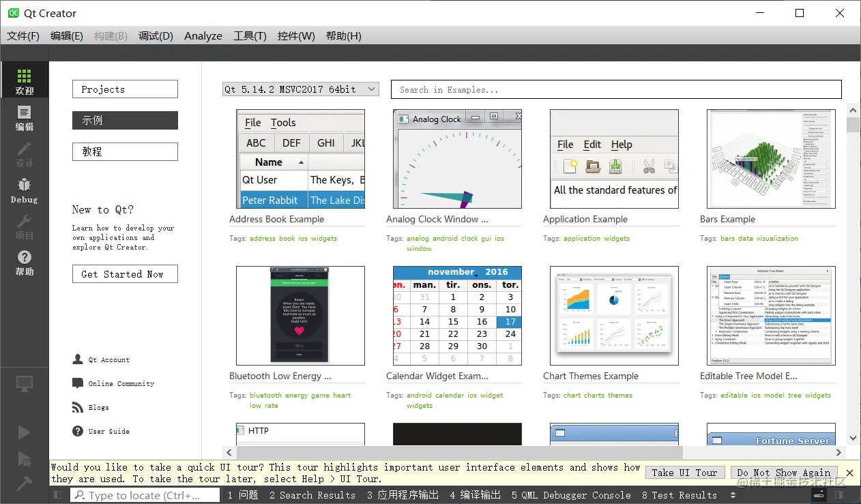
Task: Open the Address Book Example thumbnail
Action: pyautogui.click(x=300, y=159)
